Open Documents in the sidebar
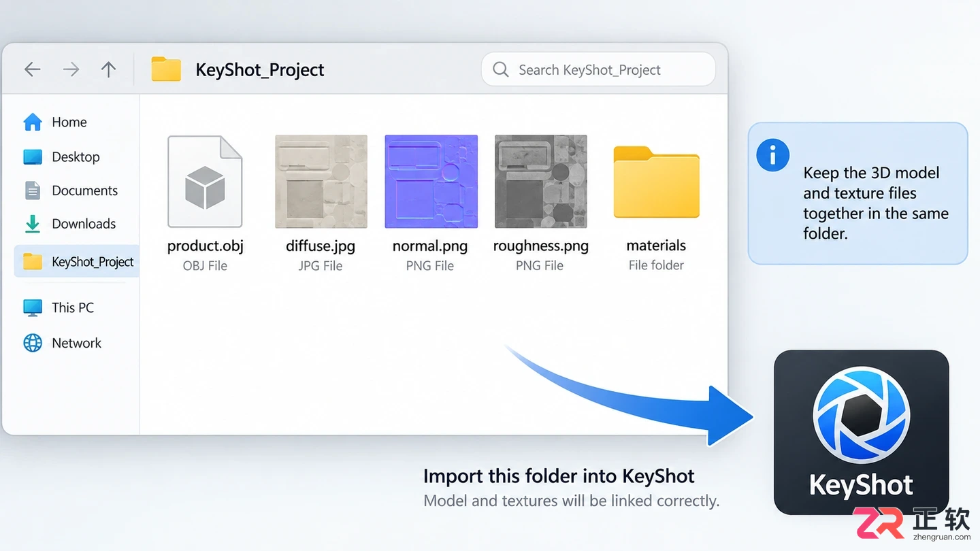 pyautogui.click(x=71, y=190)
